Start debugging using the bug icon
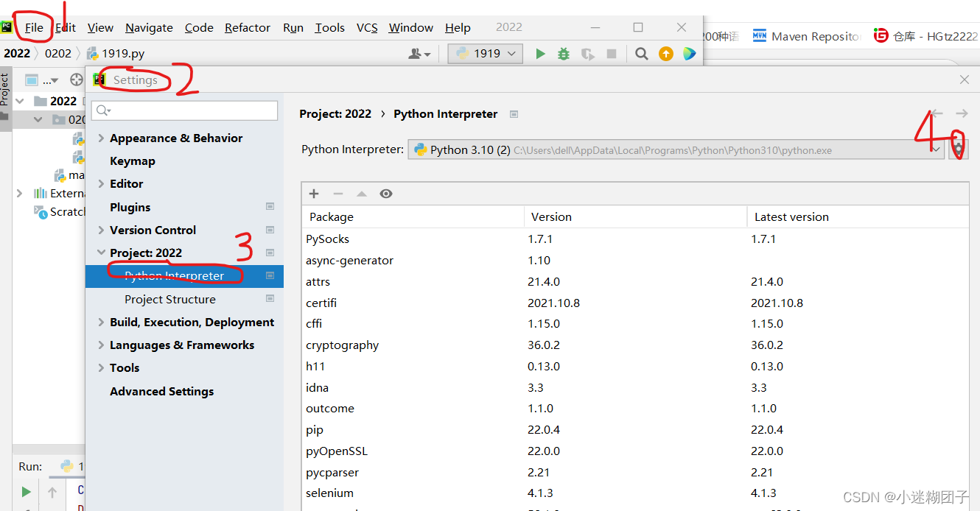The width and height of the screenshot is (980, 511). coord(563,53)
